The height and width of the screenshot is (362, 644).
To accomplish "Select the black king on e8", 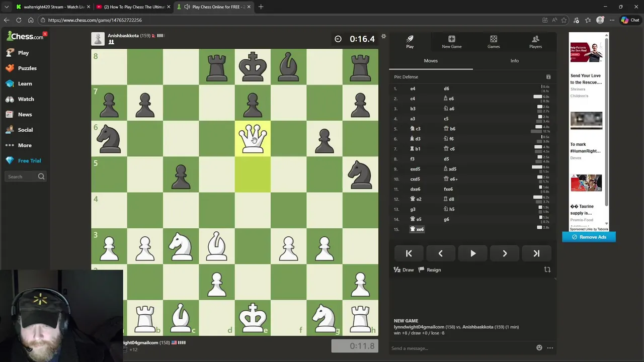I will tap(253, 67).
